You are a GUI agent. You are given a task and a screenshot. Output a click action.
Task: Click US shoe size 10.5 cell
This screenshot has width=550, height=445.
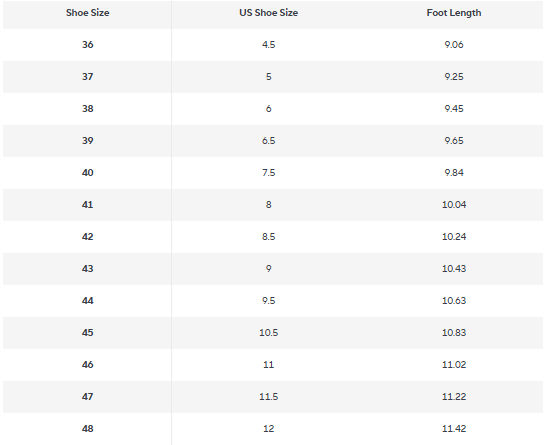[269, 332]
